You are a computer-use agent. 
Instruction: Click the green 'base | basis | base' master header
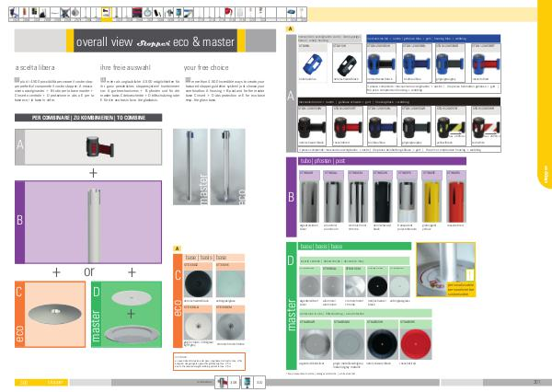click(x=355, y=246)
